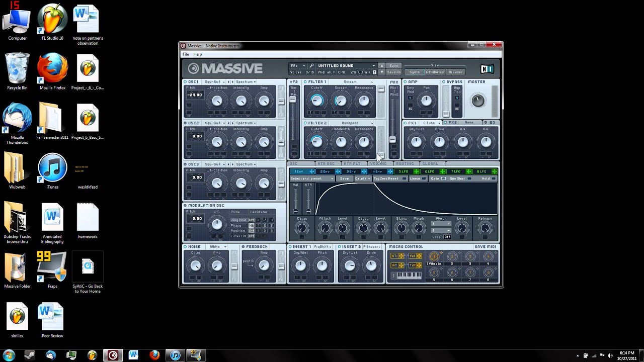Viewport: 644px width, 362px height.
Task: Click OSC1 Pitch value field -24.00
Action: (195, 95)
